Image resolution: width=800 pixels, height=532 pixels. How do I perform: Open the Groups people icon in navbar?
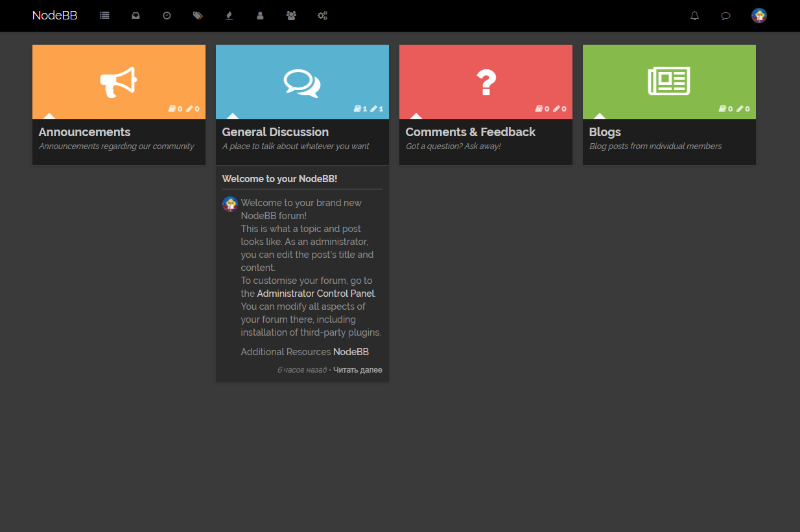tap(291, 16)
